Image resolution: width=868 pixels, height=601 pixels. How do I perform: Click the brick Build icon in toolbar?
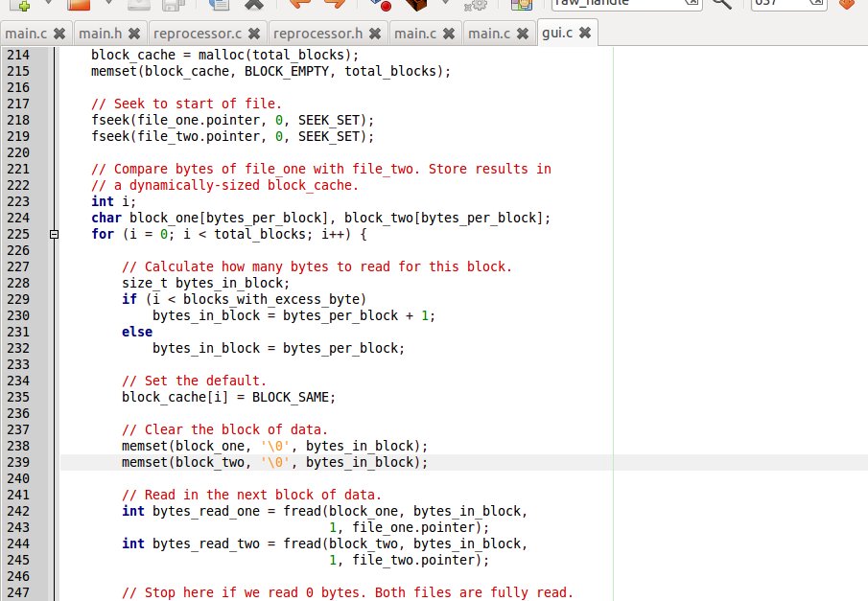pos(415,5)
